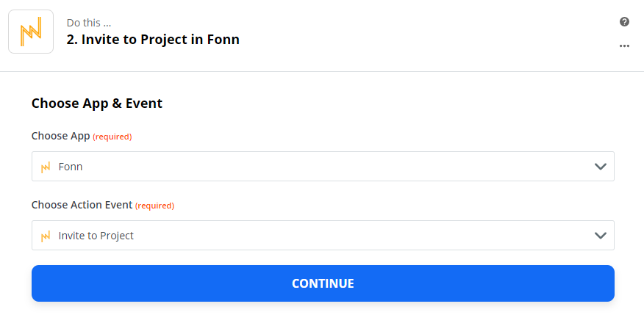Viewport: 644px width, 323px height.
Task: Click the red (required) tag beside Choose Action Event
Action: pyautogui.click(x=155, y=206)
